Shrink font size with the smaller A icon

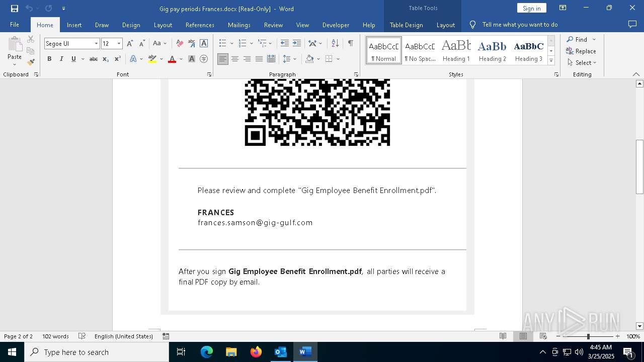(x=142, y=44)
